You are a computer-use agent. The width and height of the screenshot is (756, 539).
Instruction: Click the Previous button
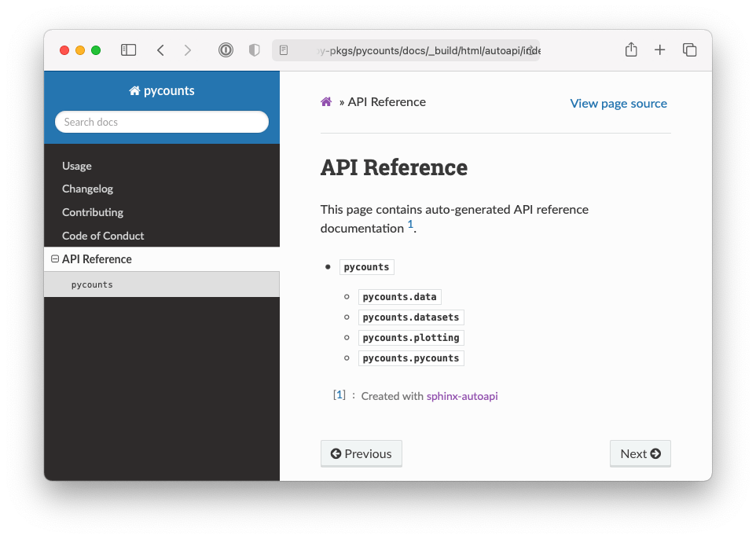[x=361, y=453]
